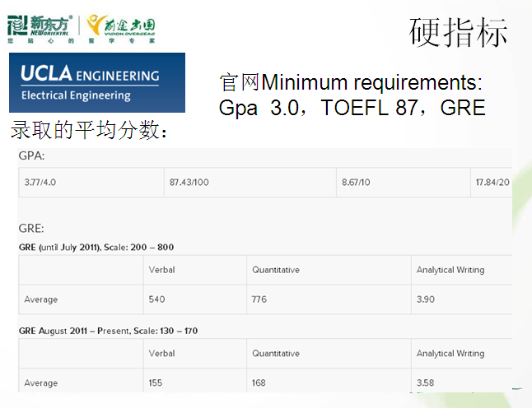Viewport: 532px width, 408px height.
Task: Select the 3.90 analytical writing cell
Action: 462,299
